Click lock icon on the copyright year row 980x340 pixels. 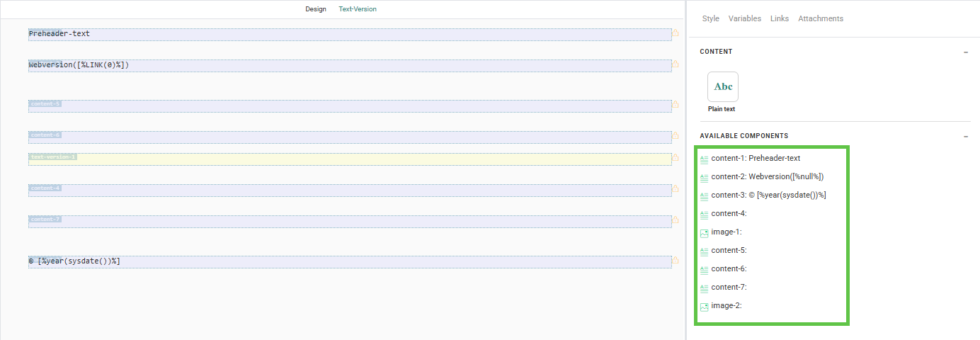[x=676, y=261]
